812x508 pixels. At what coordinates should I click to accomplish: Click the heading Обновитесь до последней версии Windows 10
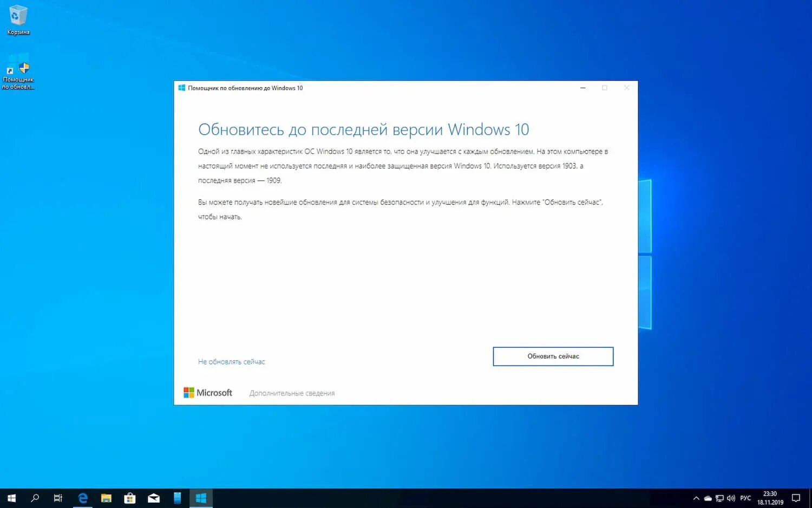coord(363,129)
